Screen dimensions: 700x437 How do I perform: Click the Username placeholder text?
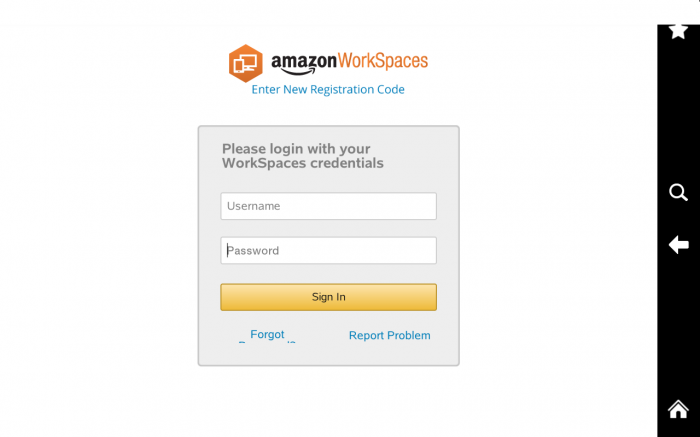point(254,206)
